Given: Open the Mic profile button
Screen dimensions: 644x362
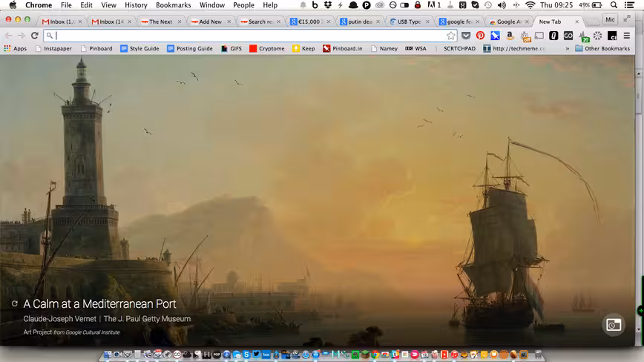Looking at the screenshot, I should click(610, 20).
